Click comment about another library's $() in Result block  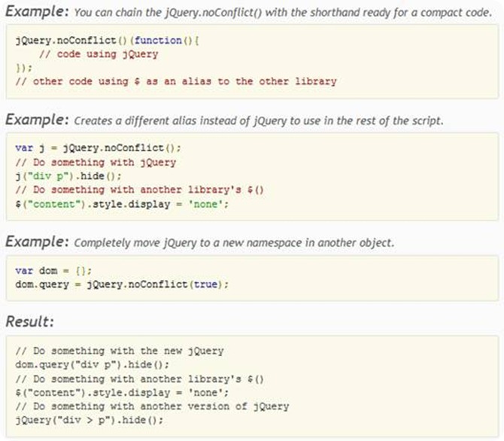139,379
